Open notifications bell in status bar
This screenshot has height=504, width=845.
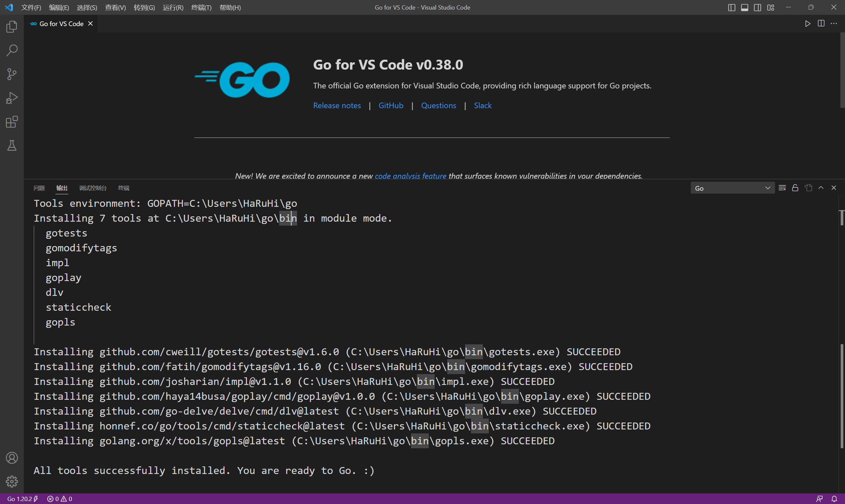pos(834,499)
